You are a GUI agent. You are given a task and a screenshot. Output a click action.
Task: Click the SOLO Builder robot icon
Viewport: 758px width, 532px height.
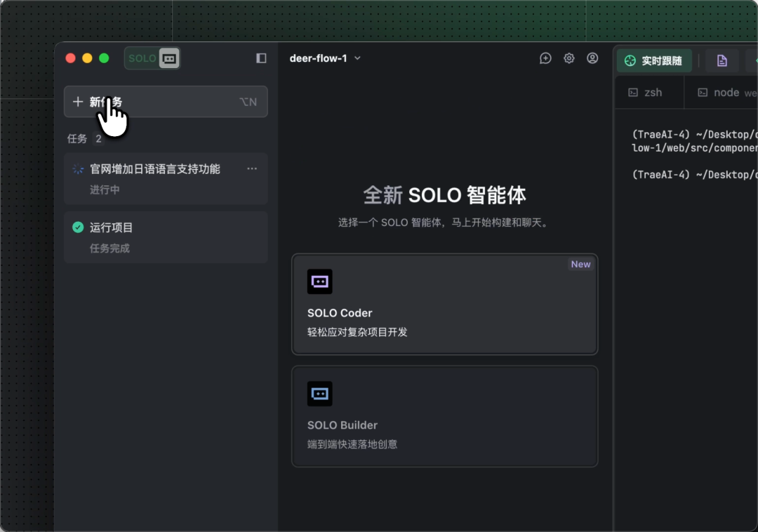(320, 394)
